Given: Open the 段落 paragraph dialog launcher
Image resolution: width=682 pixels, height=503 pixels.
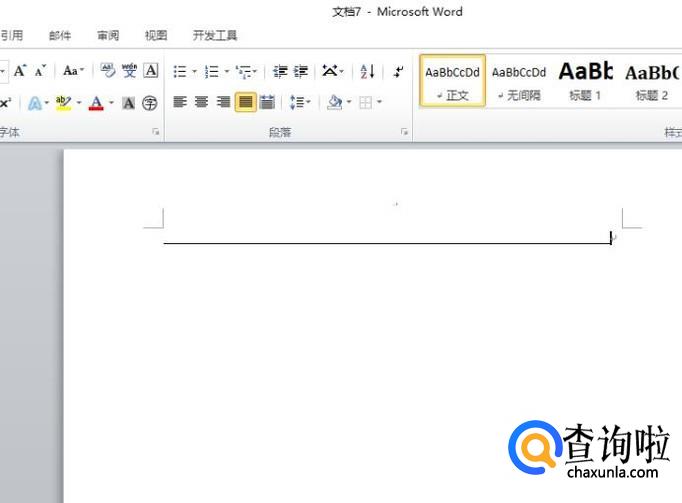Looking at the screenshot, I should 405,132.
